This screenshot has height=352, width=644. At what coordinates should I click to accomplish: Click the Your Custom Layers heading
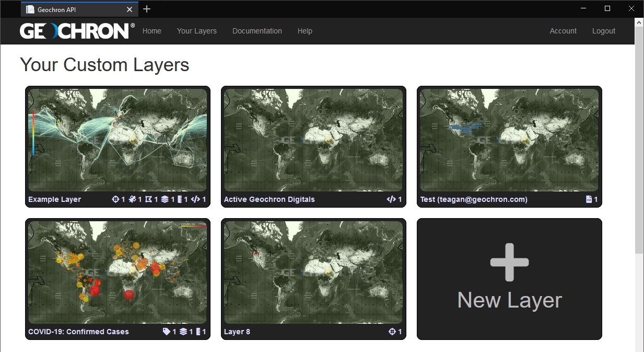(x=104, y=65)
